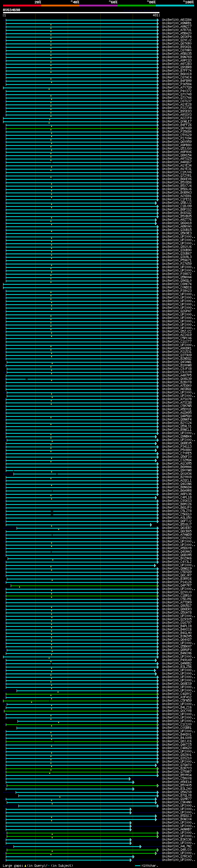197x868 pixels.
Task: Click the UniRef100_A7SU78 label
Action: click(177, 399)
